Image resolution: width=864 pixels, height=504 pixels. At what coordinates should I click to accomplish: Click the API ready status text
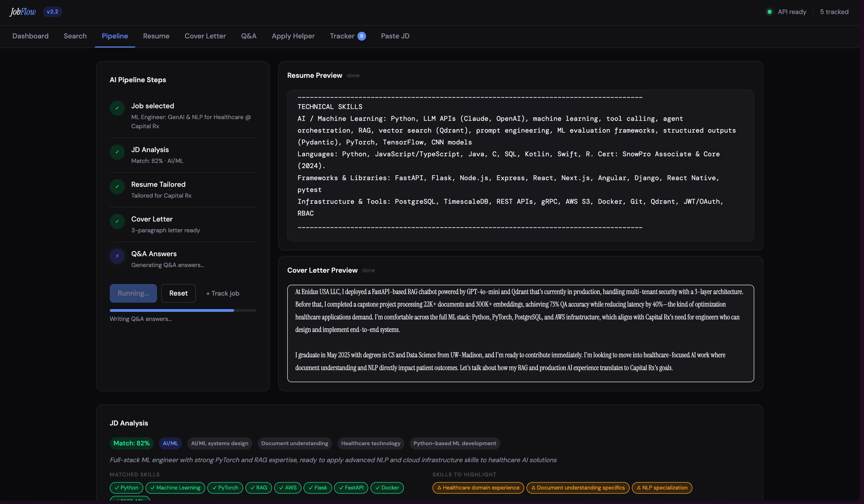[792, 12]
